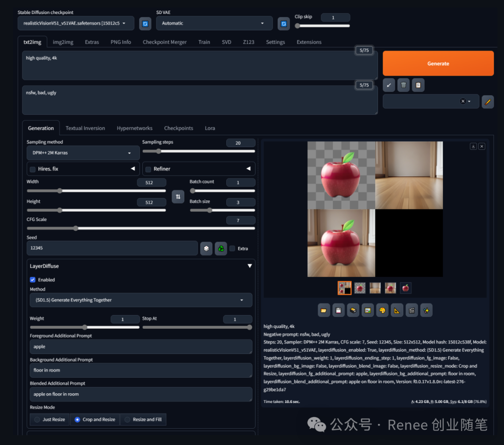Image resolution: width=504 pixels, height=445 pixels.
Task: Uncheck the LayerDiffuse Enabled checkbox
Action: (33, 280)
